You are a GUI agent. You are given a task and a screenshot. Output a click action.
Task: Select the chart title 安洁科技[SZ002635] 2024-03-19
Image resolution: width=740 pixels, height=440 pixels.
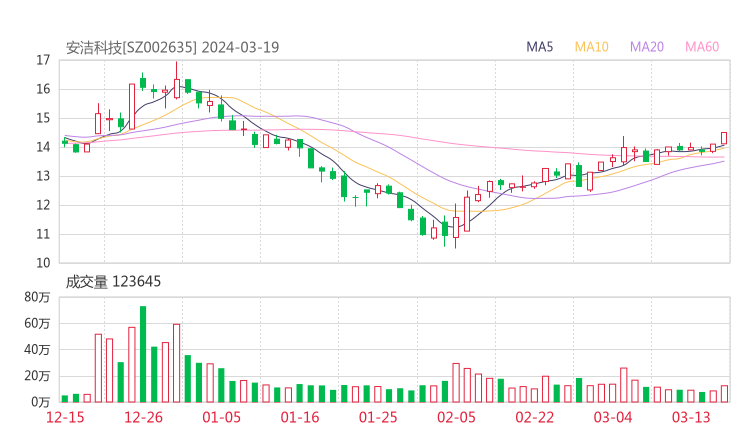[172, 47]
